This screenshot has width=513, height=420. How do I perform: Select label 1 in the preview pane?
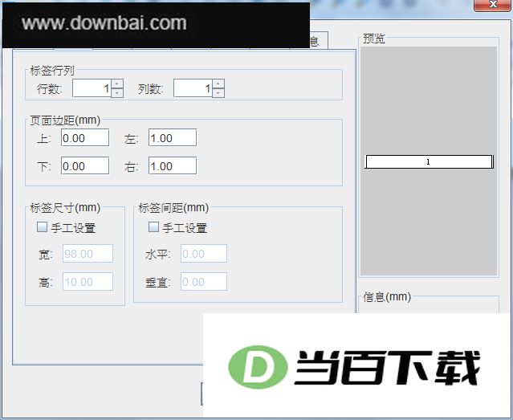[x=429, y=161]
